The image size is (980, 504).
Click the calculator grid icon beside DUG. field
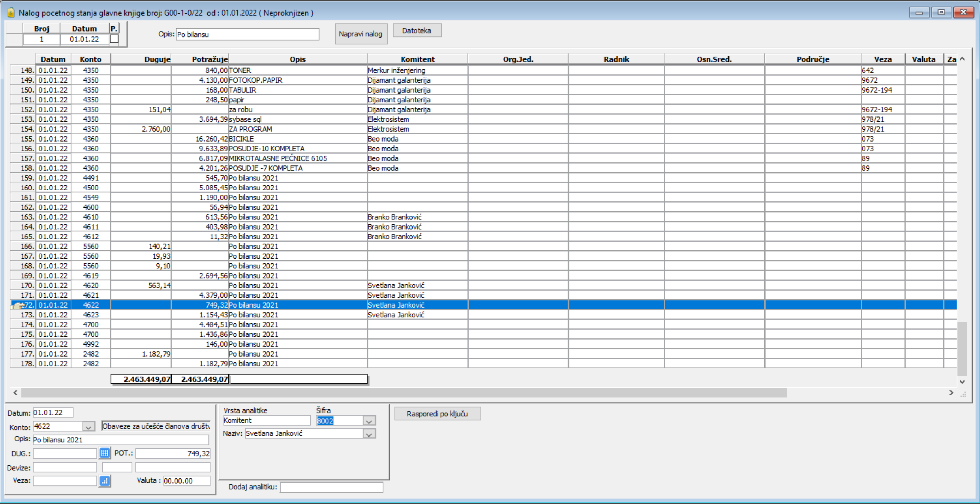pyautogui.click(x=105, y=453)
